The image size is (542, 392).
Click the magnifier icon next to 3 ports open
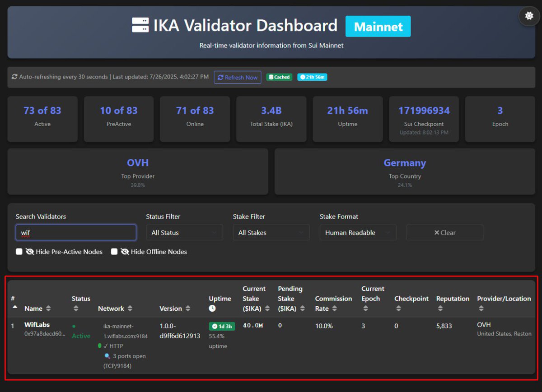pyautogui.click(x=107, y=356)
